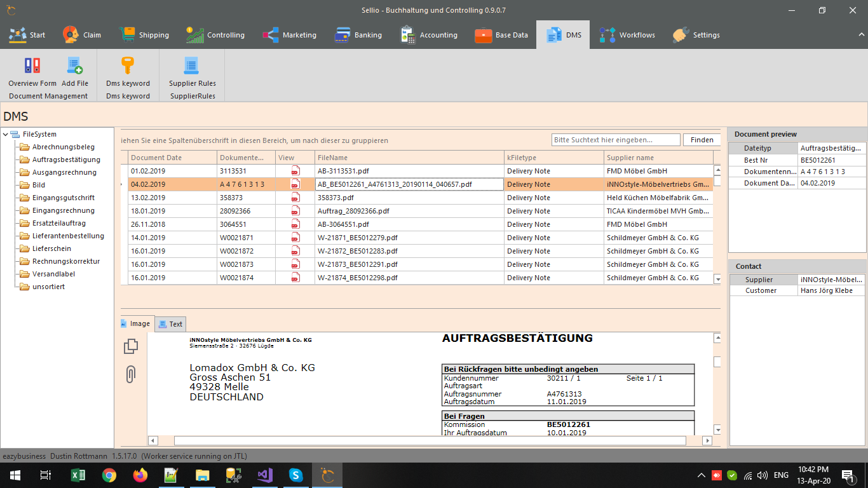Viewport: 868px width, 488px height.
Task: Select the Lieferschein folder in tree
Action: pyautogui.click(x=51, y=248)
